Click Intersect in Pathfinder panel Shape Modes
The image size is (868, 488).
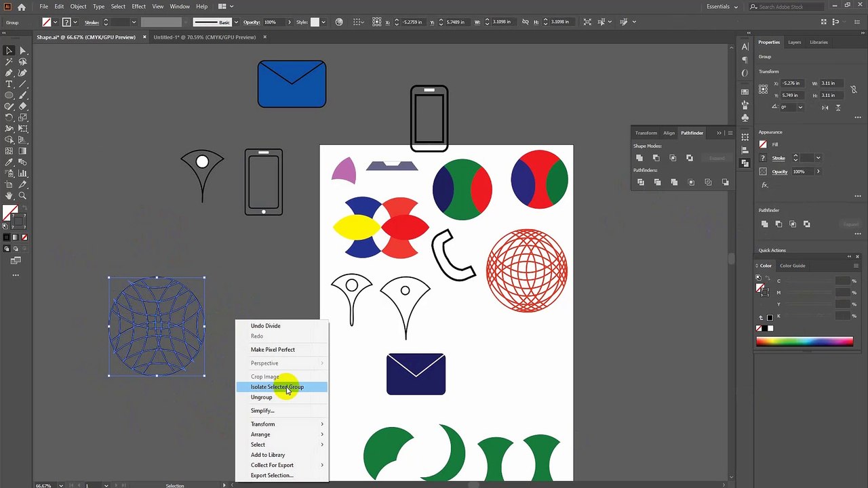(673, 158)
